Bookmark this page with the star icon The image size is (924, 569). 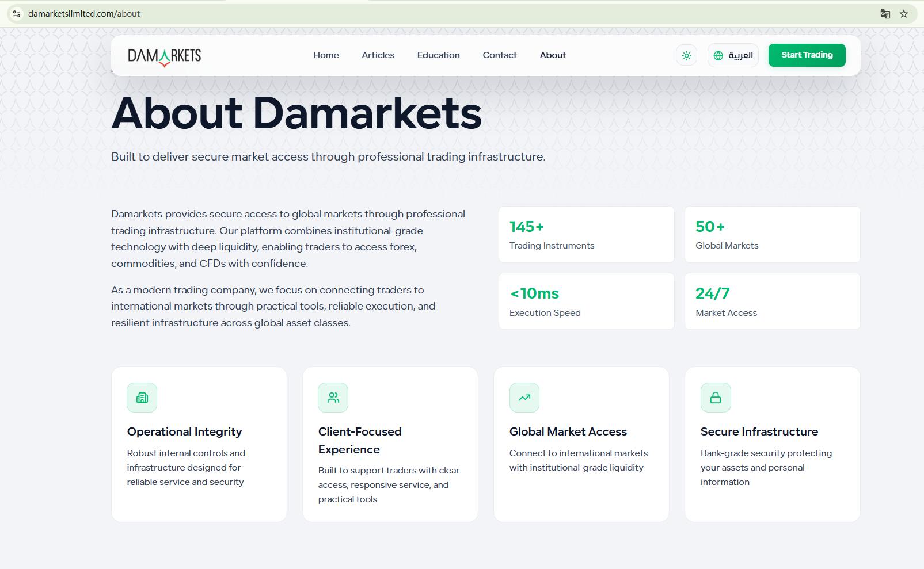click(904, 14)
